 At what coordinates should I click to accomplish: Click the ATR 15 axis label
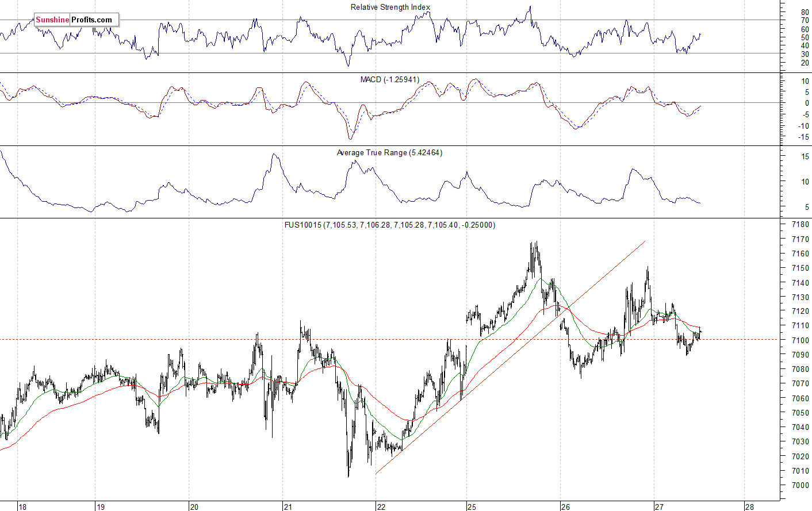tap(805, 156)
